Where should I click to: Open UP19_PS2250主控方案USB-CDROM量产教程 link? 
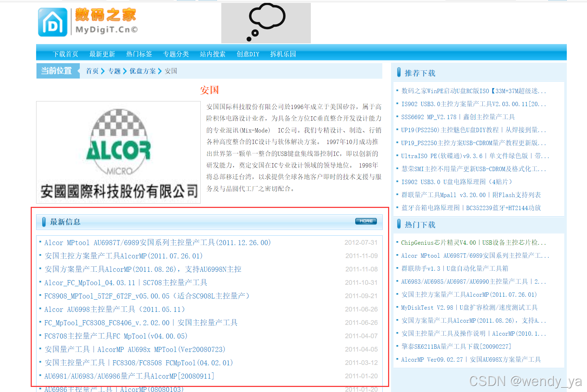[474, 143]
